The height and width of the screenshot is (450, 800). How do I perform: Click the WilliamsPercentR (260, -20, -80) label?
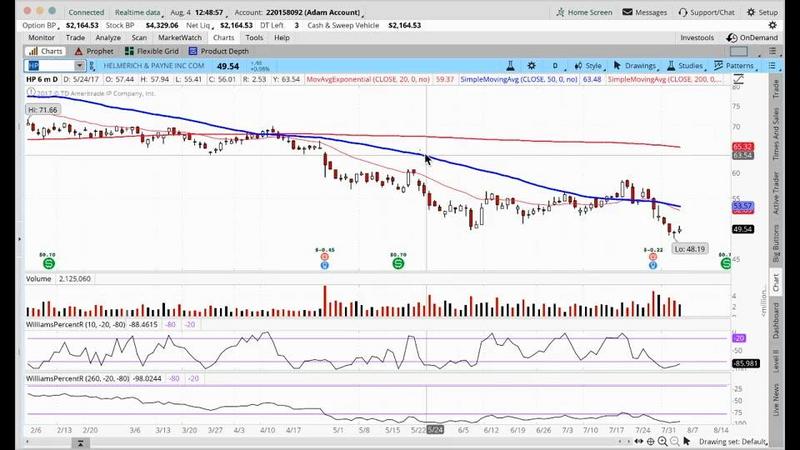78,379
